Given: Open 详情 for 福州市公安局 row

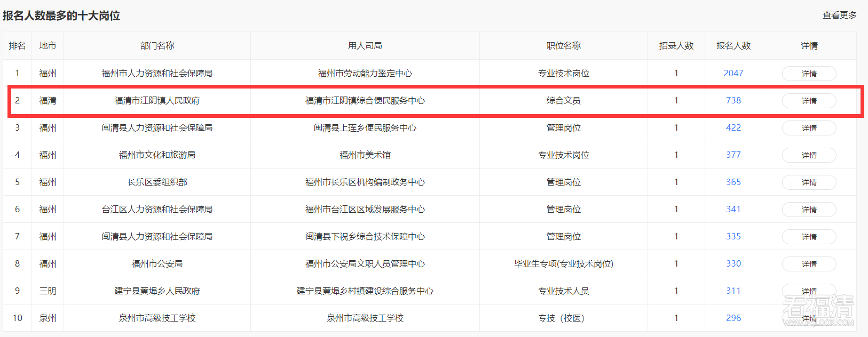Looking at the screenshot, I should click(809, 264).
